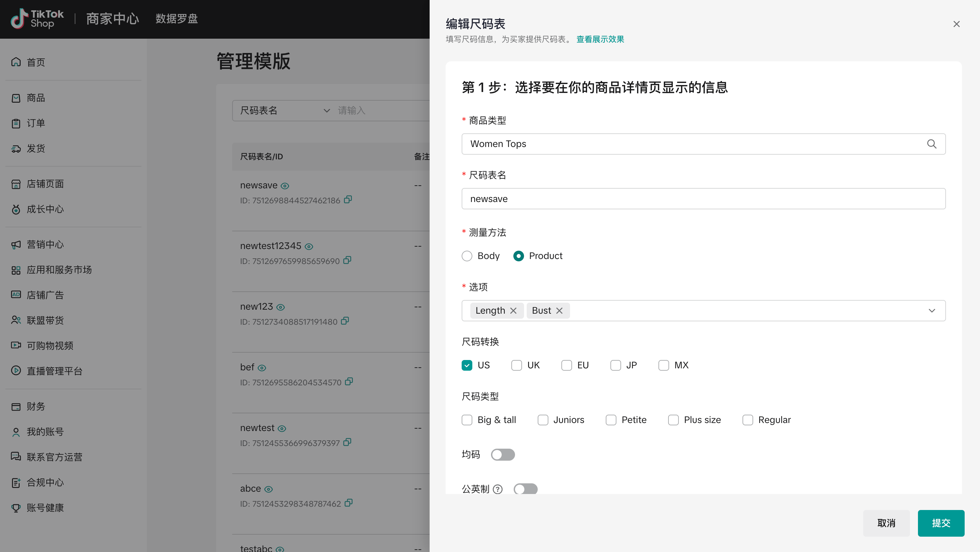Open 数据罗盘 in the top navigation
980x552 pixels.
176,19
